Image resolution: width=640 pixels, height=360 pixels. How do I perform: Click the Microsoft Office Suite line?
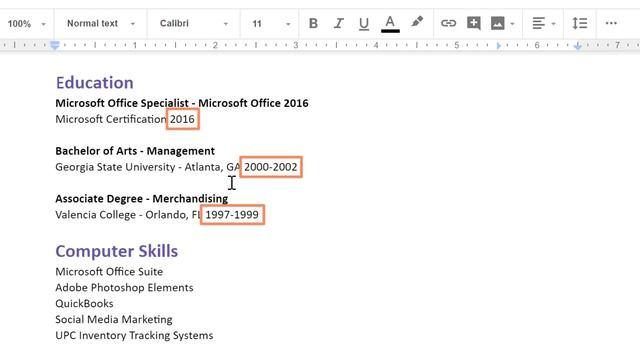pos(109,271)
